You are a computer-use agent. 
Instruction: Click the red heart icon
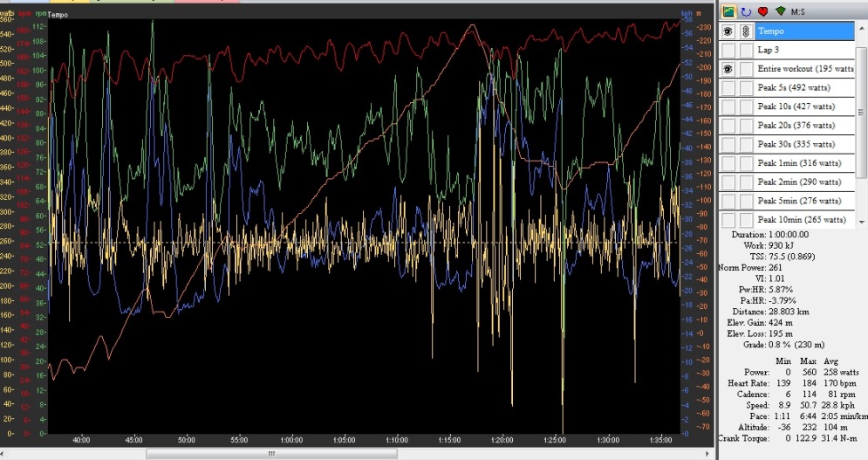pyautogui.click(x=762, y=11)
